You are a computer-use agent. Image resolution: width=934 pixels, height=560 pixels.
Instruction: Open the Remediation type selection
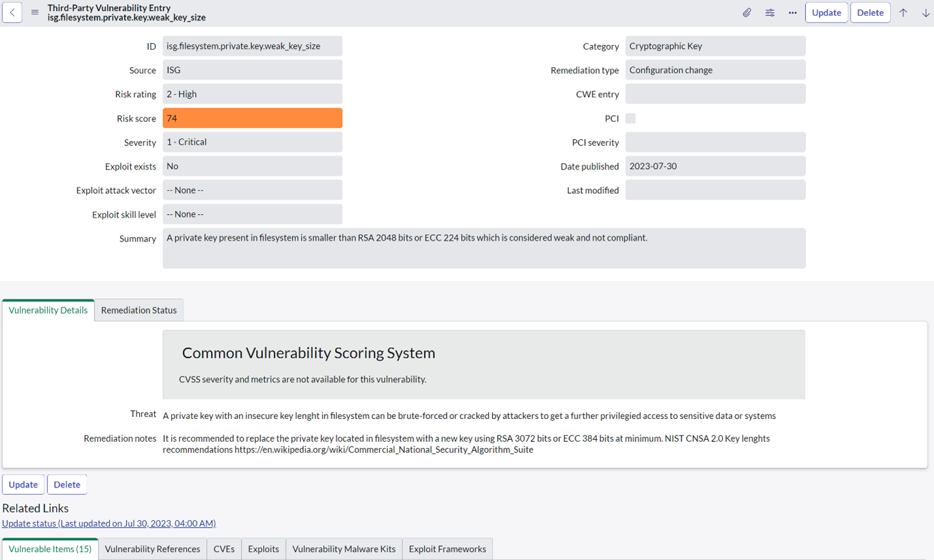(x=715, y=70)
